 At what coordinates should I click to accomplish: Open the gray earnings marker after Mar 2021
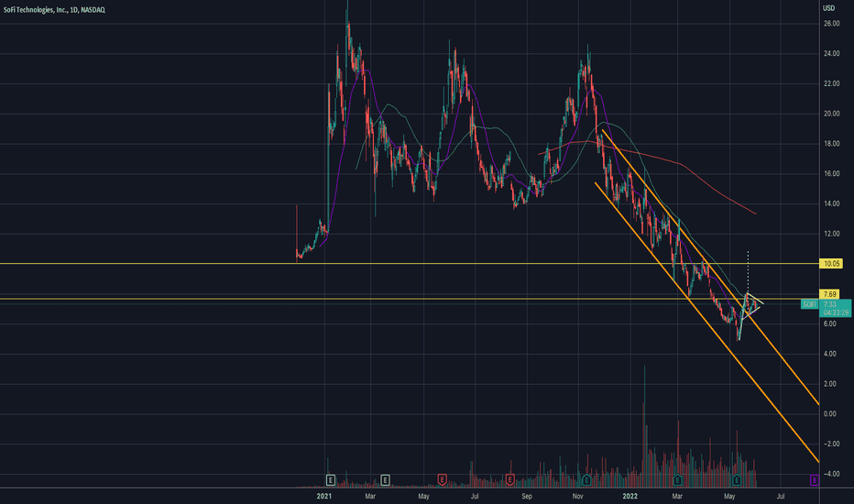coord(385,480)
